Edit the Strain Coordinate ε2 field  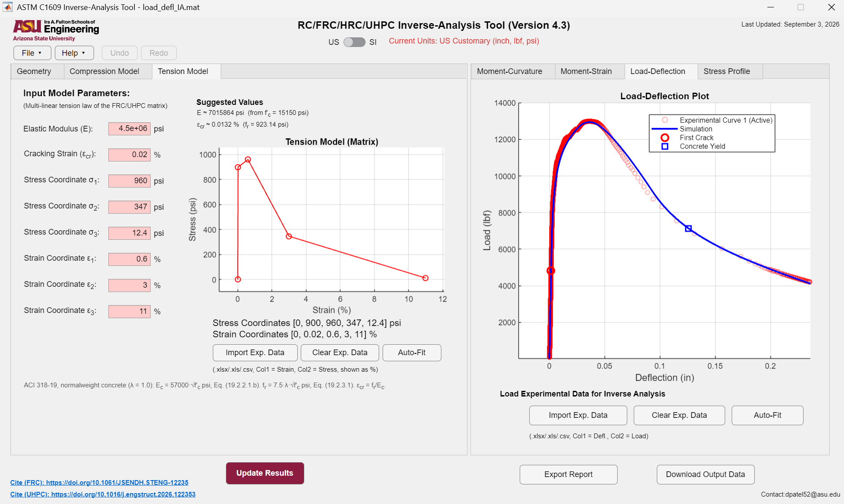(x=129, y=285)
